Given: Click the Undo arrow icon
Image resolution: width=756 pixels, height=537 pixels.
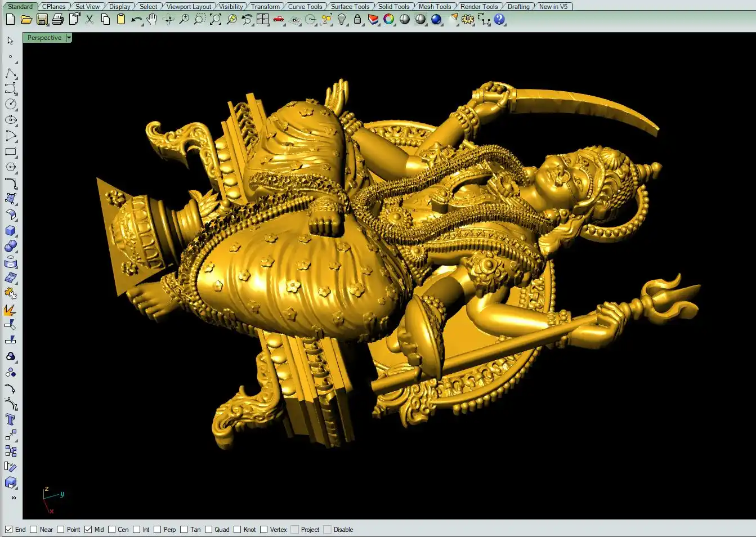Looking at the screenshot, I should [136, 20].
